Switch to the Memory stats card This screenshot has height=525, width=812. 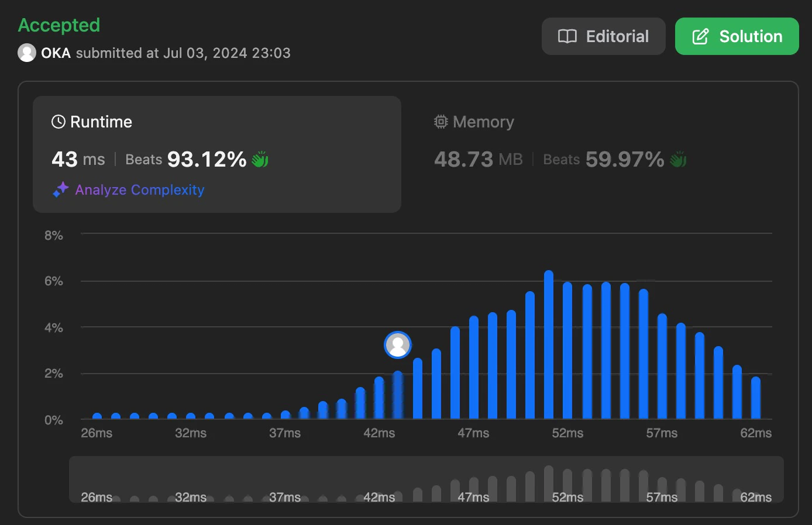click(599, 154)
